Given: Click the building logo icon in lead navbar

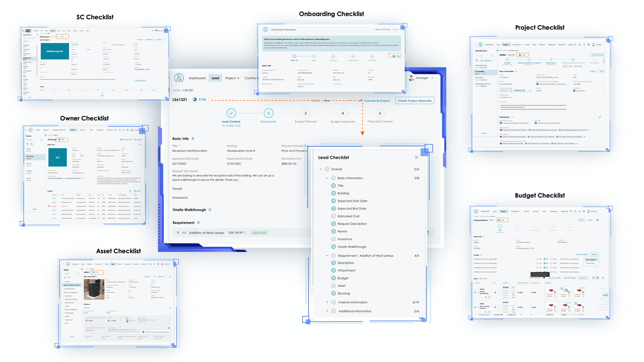Looking at the screenshot, I should pyautogui.click(x=179, y=78).
